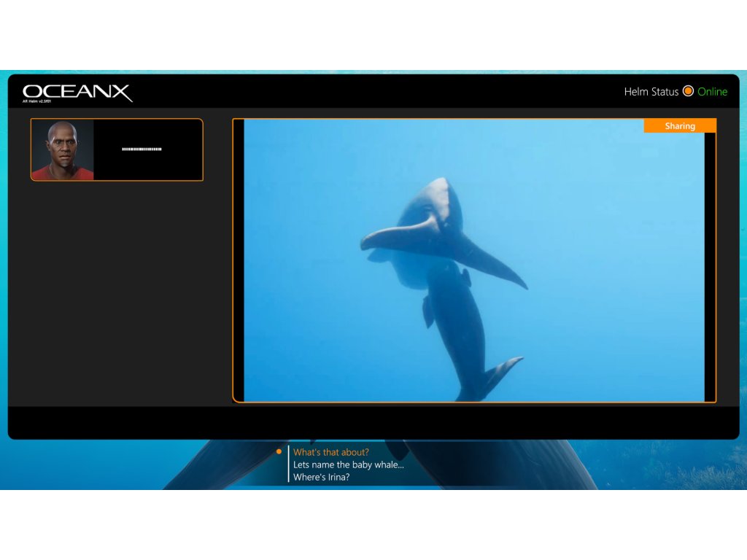This screenshot has height=560, width=747.
Task: Click the orange Helm Status indicator dot
Action: [x=688, y=91]
